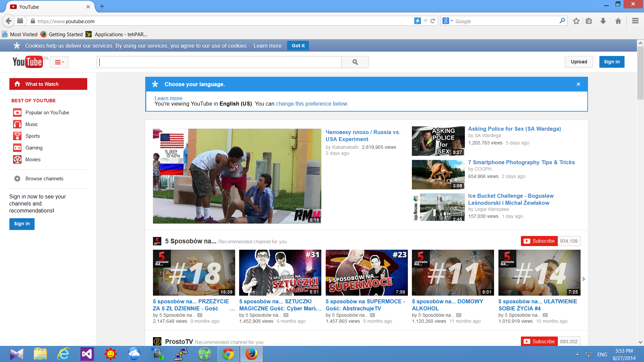Open File Explorer from the taskbar
This screenshot has height=362, width=644.
40,354
